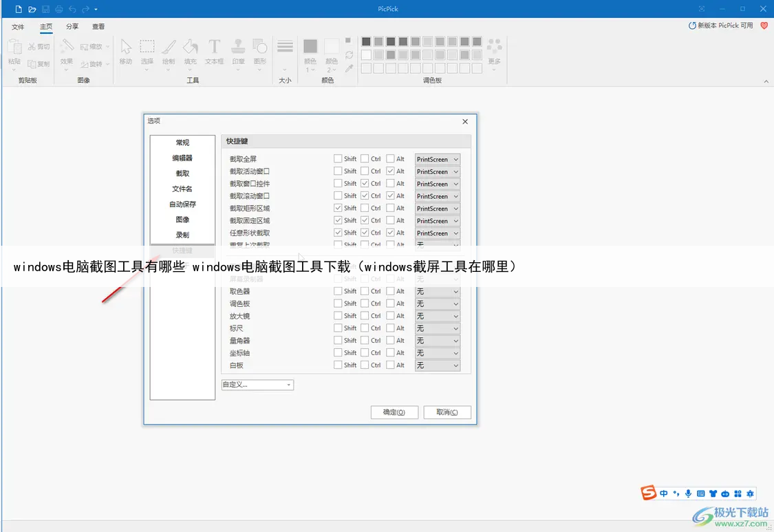This screenshot has width=774, height=532.
Task: Switch to the 查看 ribbon tab
Action: pos(98,27)
